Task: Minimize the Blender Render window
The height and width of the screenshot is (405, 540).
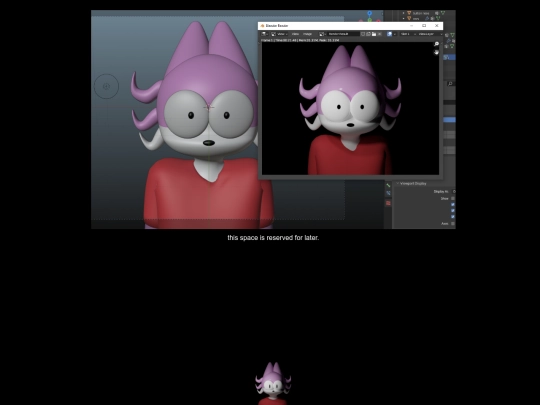Action: pyautogui.click(x=412, y=25)
